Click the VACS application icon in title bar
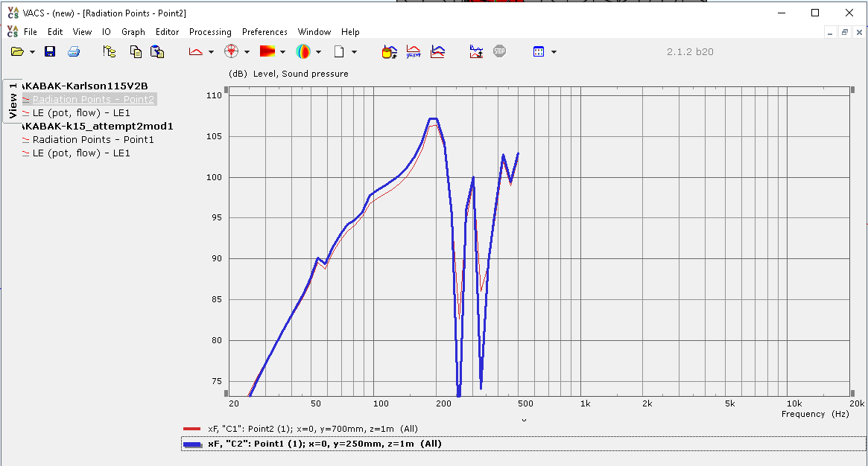868x466 pixels. tap(13, 13)
